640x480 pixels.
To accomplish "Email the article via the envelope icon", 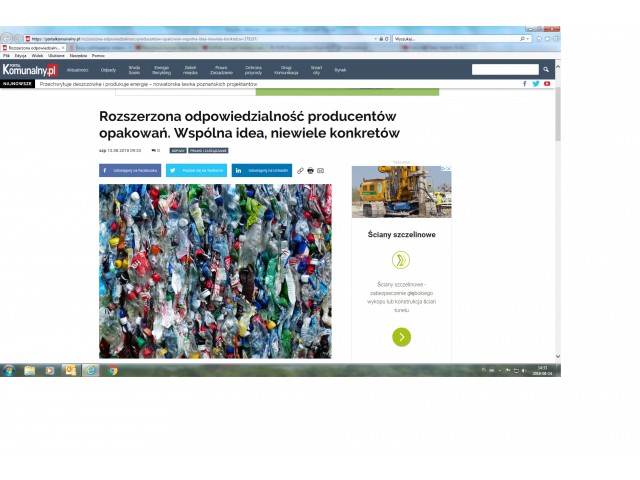I will coord(320,171).
